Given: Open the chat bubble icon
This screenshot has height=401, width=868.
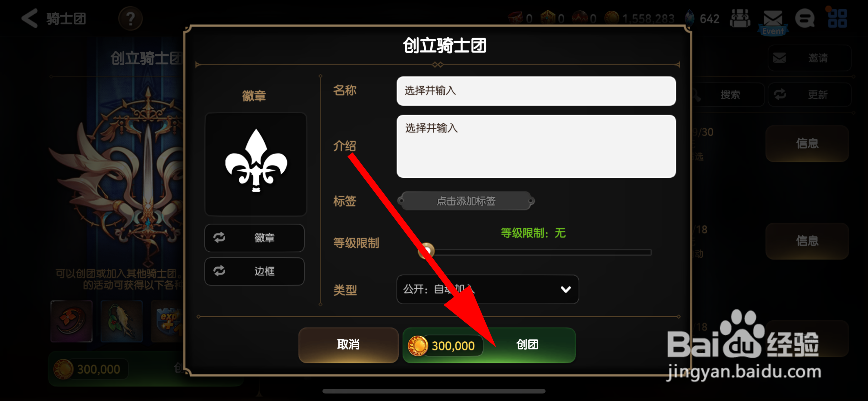Looking at the screenshot, I should coord(805,19).
